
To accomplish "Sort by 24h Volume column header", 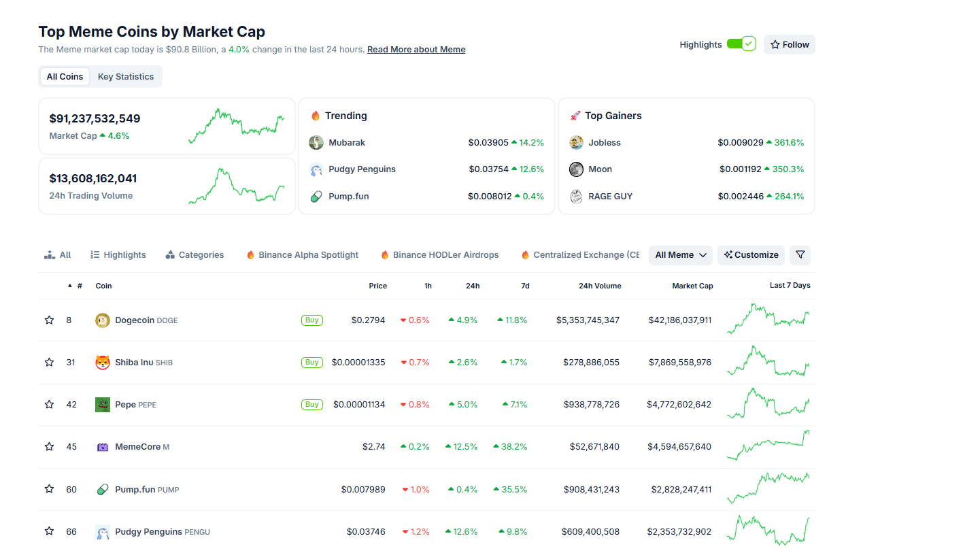I will (x=600, y=286).
